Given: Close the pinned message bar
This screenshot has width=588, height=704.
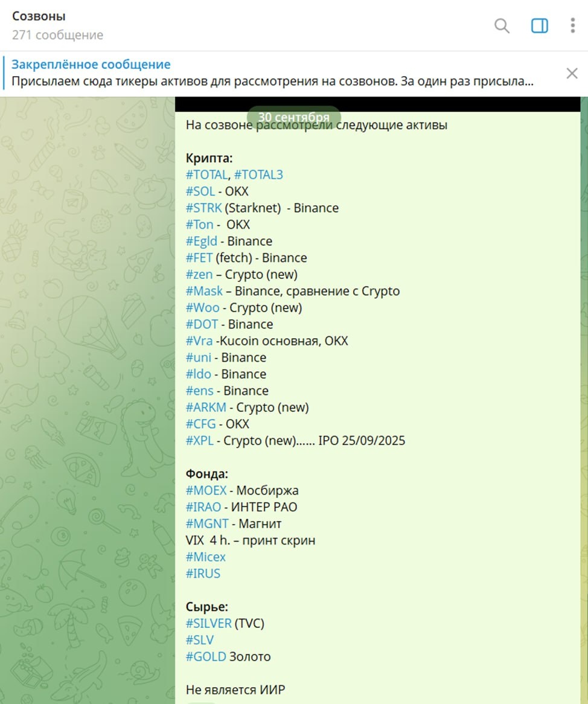Looking at the screenshot, I should 572,73.
